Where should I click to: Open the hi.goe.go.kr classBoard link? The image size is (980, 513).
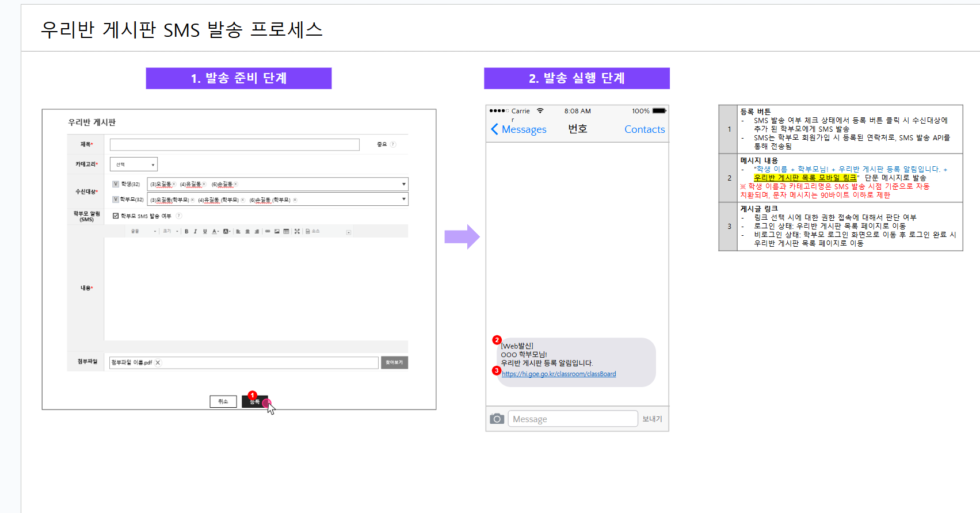tap(558, 374)
